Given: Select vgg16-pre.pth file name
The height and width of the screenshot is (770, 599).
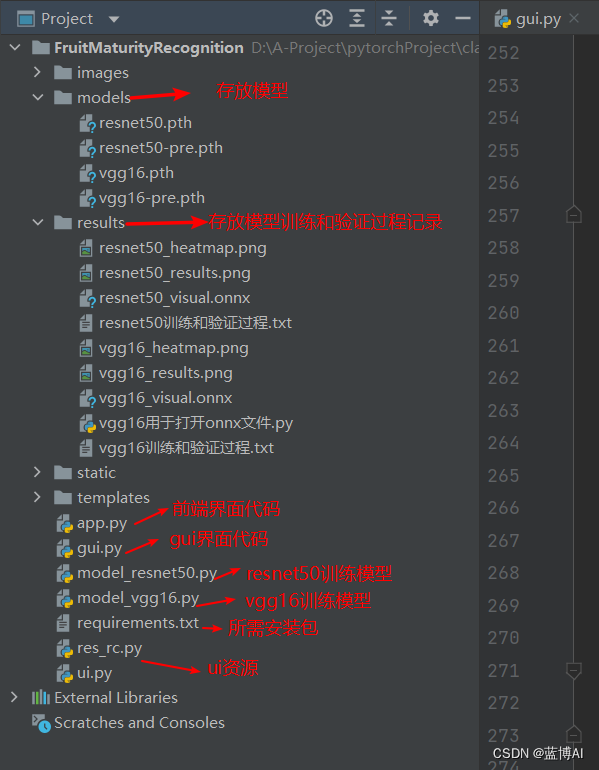Looking at the screenshot, I should [x=152, y=198].
